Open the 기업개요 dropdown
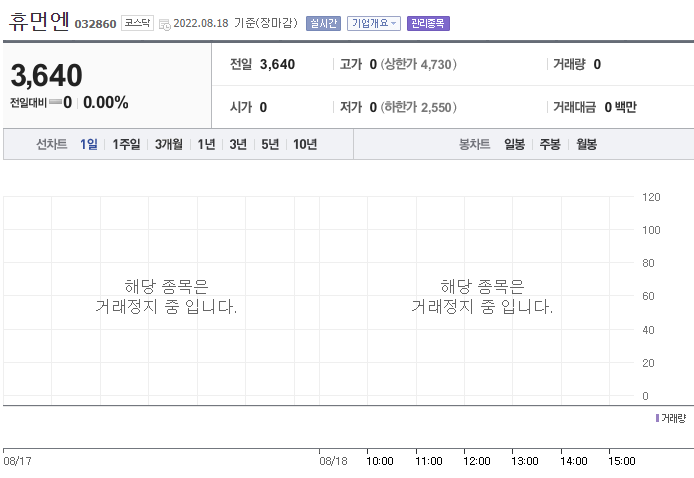694x478 pixels. 374,23
